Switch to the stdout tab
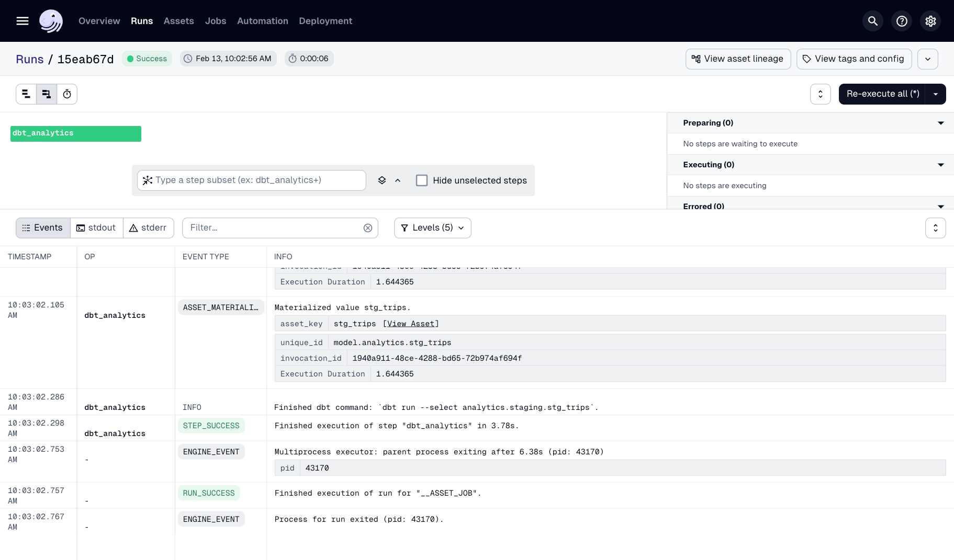 tap(96, 227)
